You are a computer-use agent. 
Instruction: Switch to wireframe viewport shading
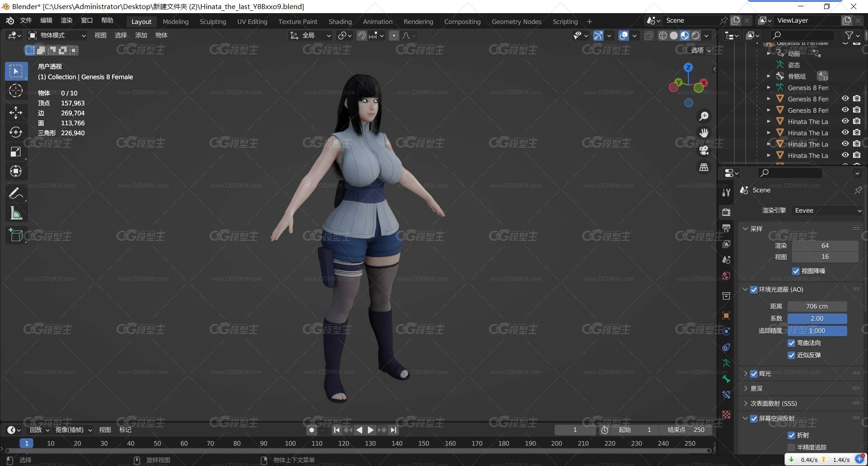(x=663, y=35)
